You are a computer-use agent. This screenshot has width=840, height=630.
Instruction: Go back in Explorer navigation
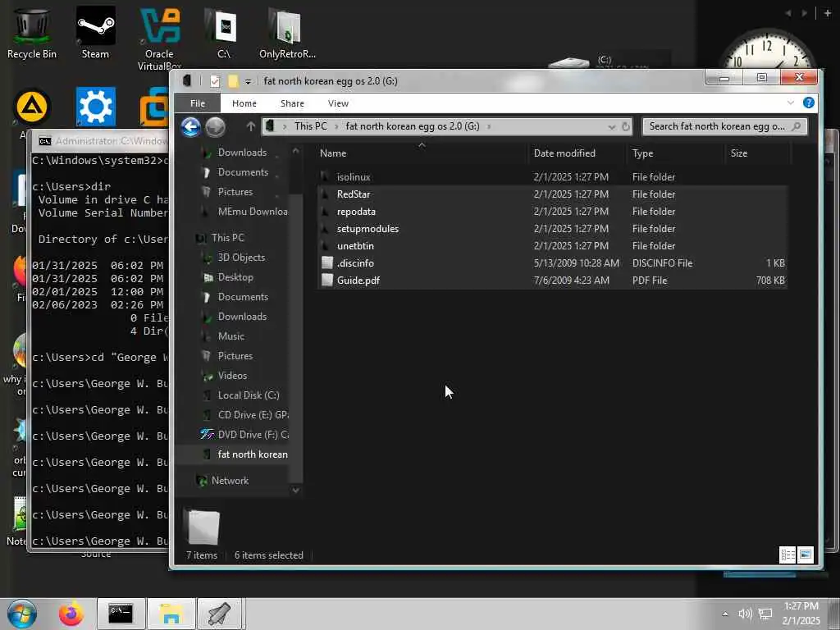[190, 127]
